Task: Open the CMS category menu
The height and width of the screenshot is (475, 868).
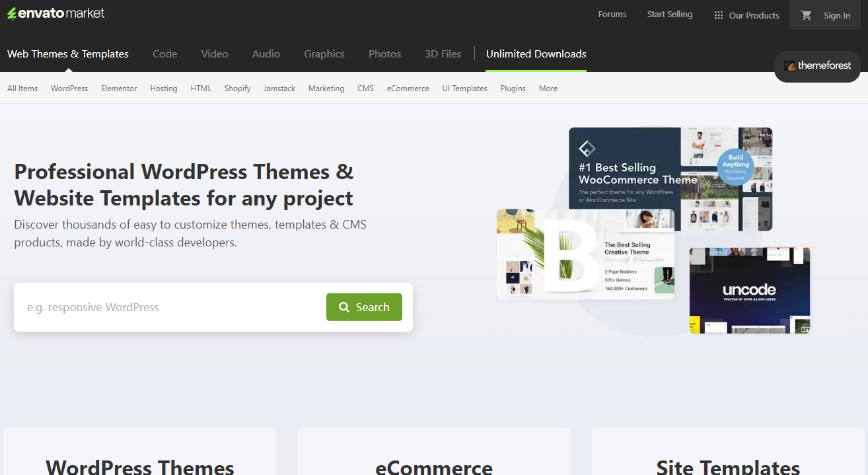Action: [x=365, y=89]
